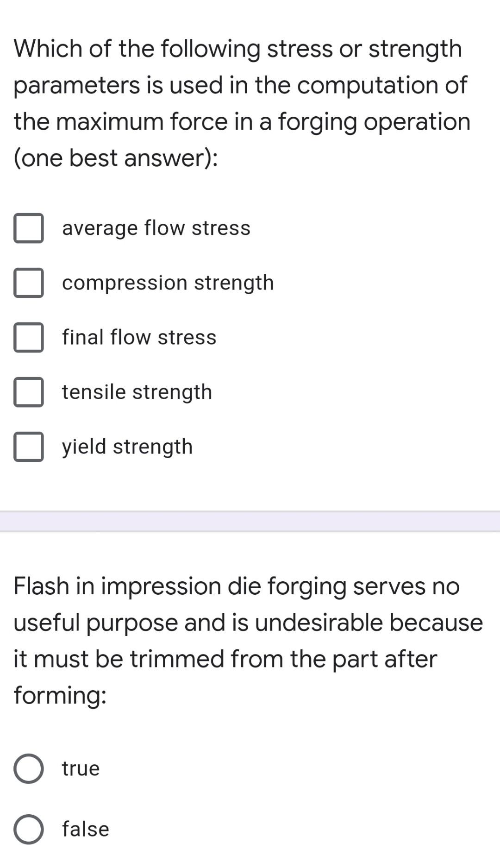Check the compression strength checkbox
500x868 pixels.
(x=29, y=283)
